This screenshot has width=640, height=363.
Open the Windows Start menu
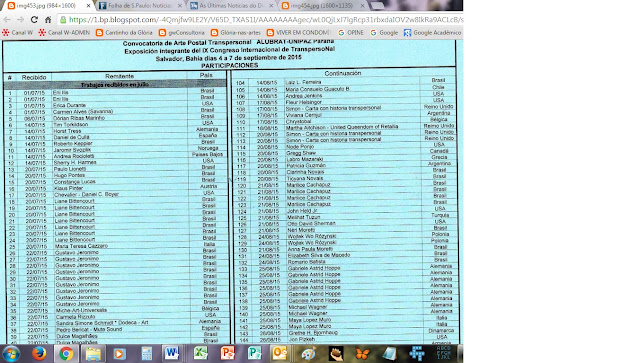point(11,354)
